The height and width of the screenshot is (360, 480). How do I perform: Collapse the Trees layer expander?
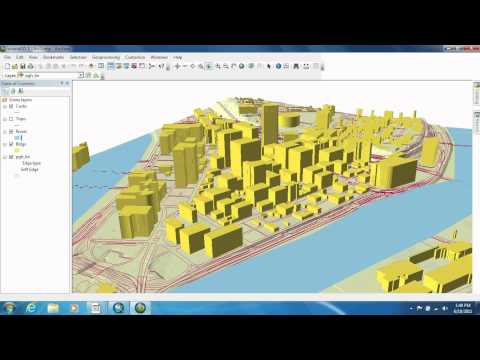(x=5, y=119)
